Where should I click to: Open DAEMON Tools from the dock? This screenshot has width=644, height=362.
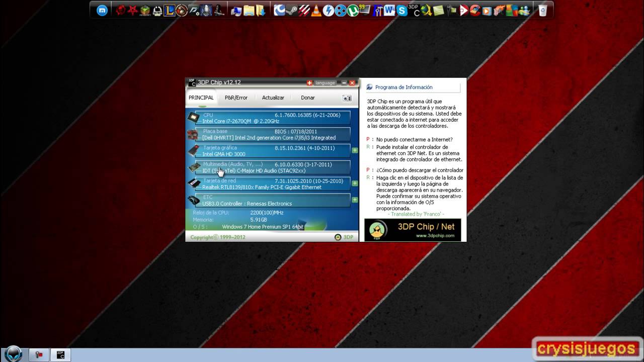pyautogui.click(x=329, y=10)
